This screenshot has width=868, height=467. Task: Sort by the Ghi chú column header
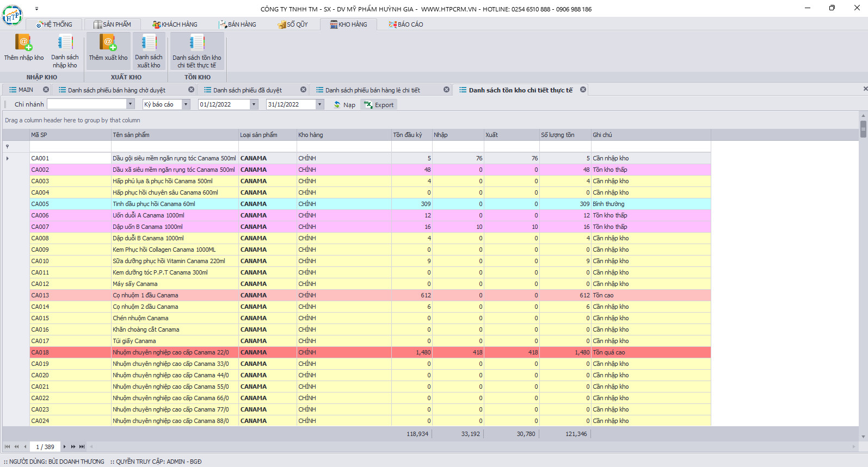coord(651,135)
